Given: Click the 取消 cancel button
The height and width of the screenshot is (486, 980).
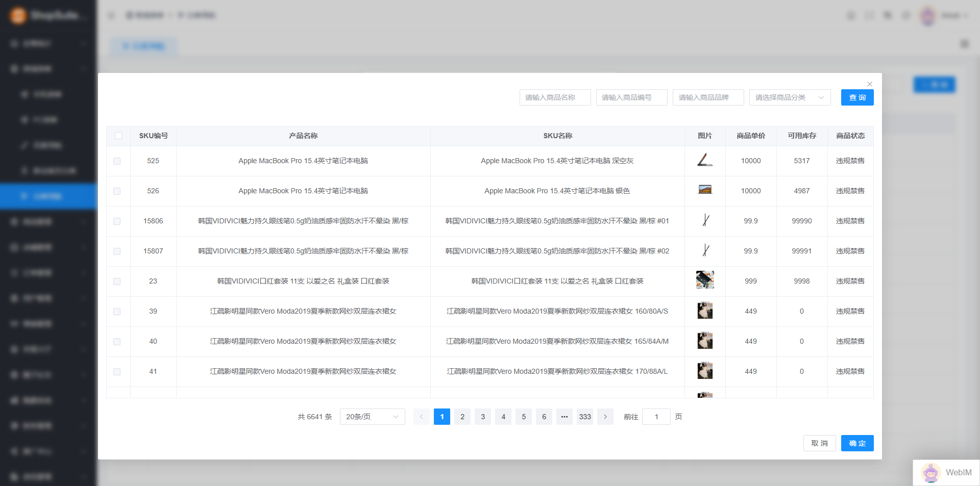Looking at the screenshot, I should (x=819, y=443).
